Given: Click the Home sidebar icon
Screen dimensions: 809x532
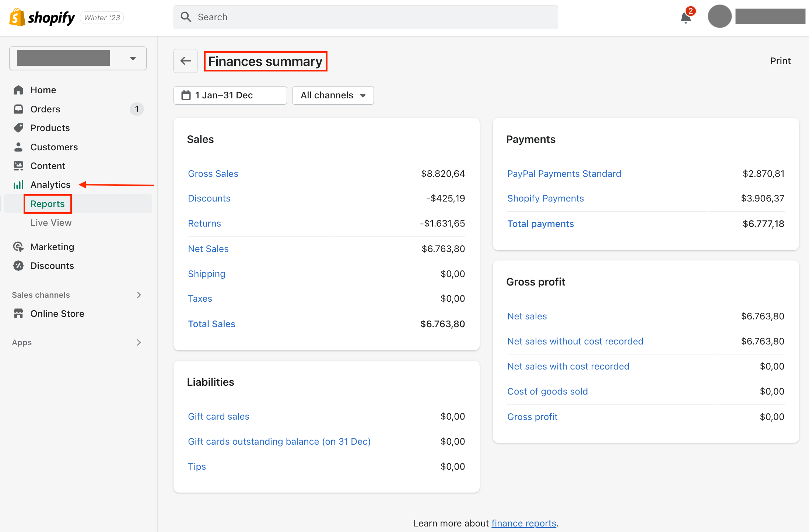Looking at the screenshot, I should pyautogui.click(x=18, y=90).
